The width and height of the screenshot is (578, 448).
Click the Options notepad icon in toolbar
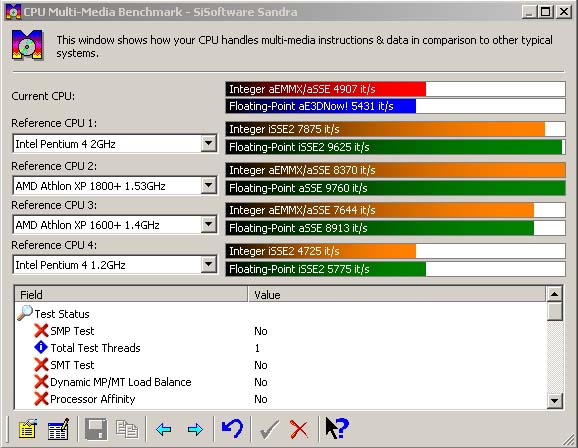click(28, 429)
